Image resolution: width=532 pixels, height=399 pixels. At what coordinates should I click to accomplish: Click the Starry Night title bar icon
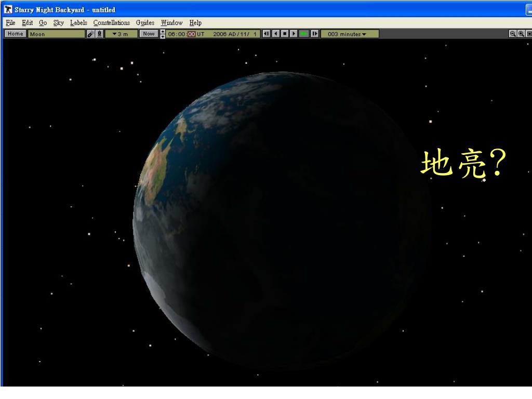[x=8, y=9]
